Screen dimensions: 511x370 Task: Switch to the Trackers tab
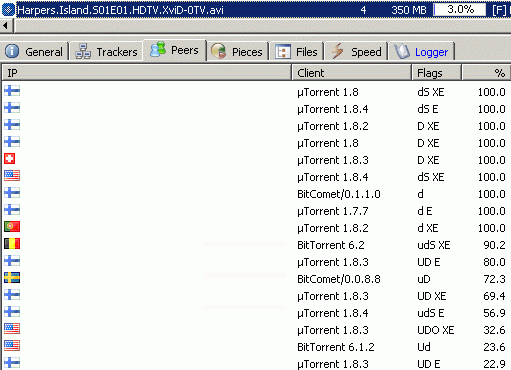pyautogui.click(x=106, y=52)
